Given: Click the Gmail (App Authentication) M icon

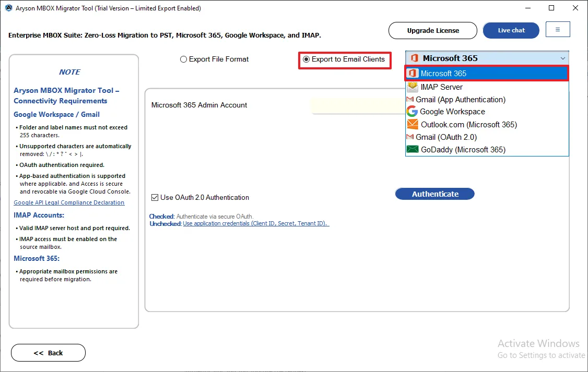Looking at the screenshot, I should [x=410, y=99].
